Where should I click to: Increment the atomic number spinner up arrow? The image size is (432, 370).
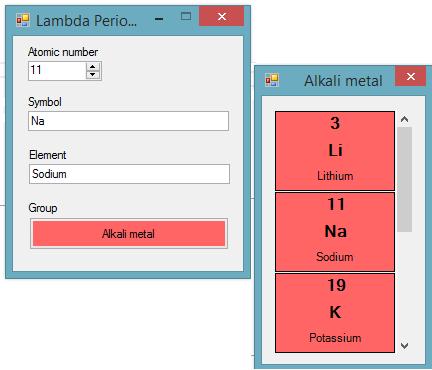[93, 66]
